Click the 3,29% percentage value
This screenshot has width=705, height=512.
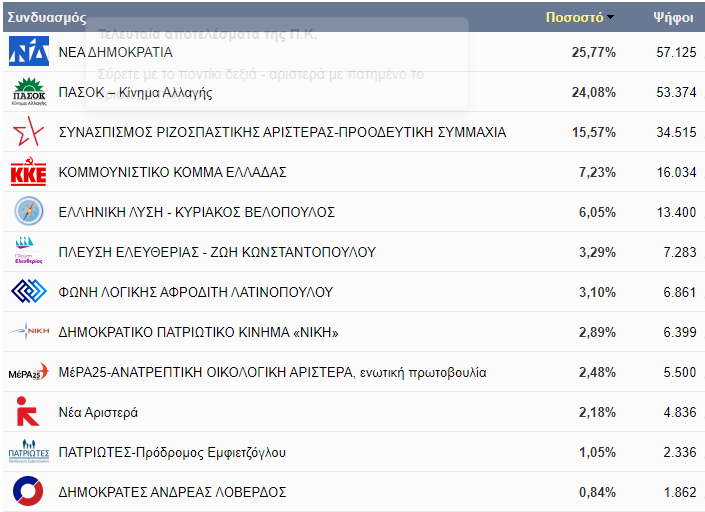point(597,253)
